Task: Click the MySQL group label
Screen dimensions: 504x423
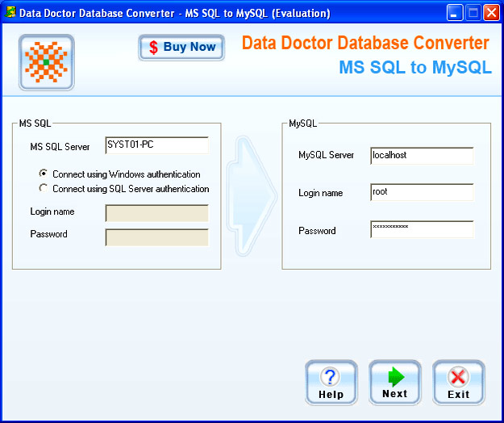Action: click(302, 124)
